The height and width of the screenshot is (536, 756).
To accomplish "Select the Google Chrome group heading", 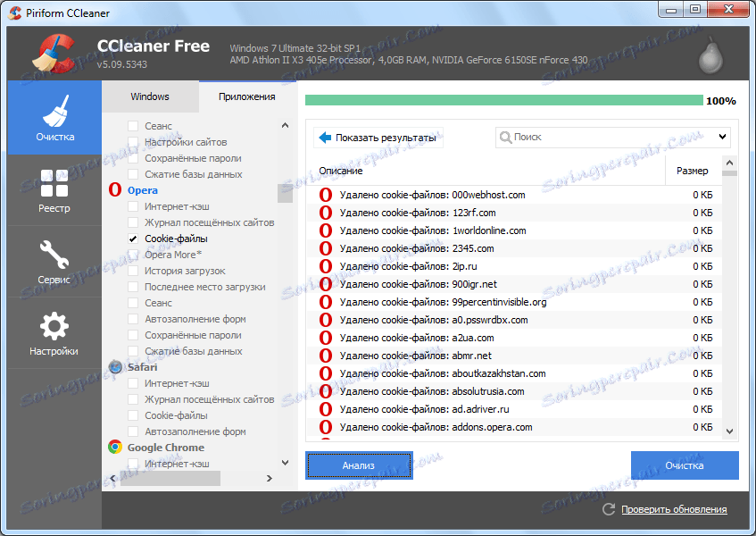I will (166, 448).
